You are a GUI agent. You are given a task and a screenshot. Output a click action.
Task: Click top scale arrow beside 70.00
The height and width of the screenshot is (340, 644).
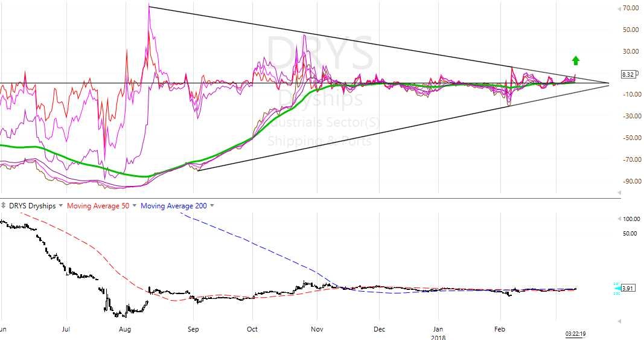619,8
